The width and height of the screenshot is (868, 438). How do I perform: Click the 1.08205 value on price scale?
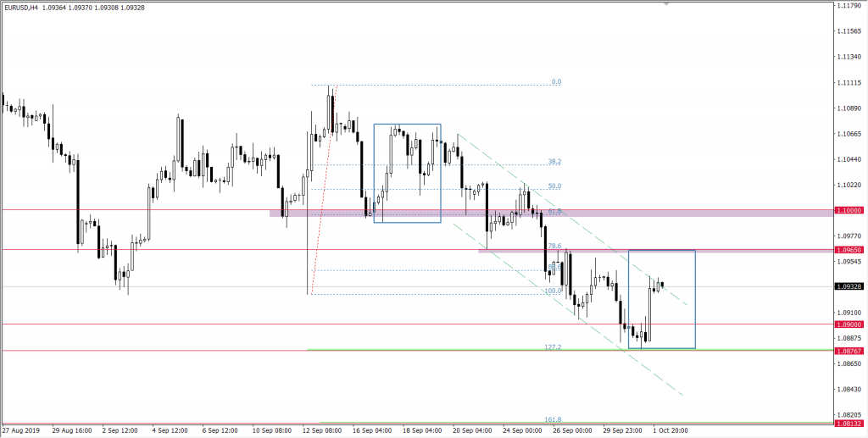850,414
